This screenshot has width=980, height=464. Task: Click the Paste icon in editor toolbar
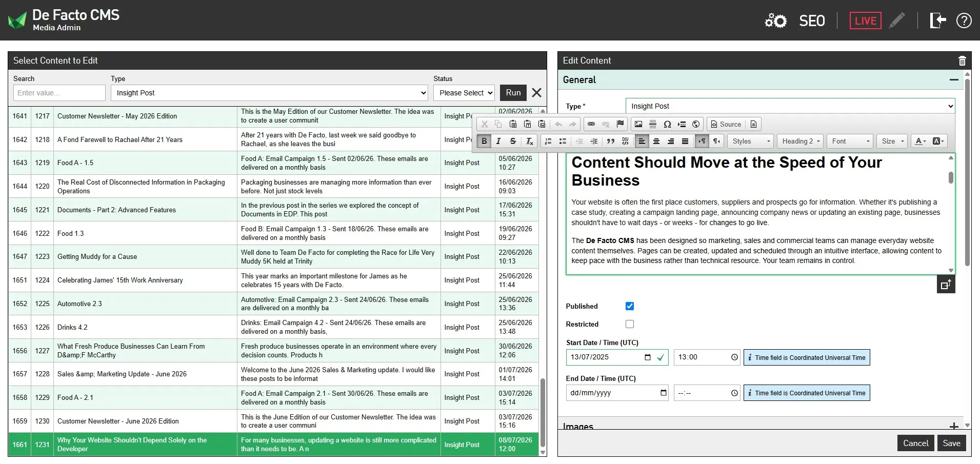pos(513,124)
